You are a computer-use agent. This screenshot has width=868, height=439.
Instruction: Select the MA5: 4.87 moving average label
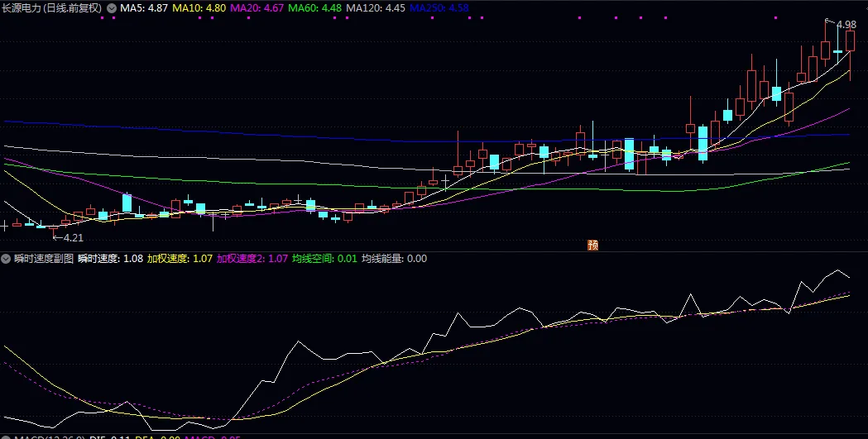tap(143, 8)
